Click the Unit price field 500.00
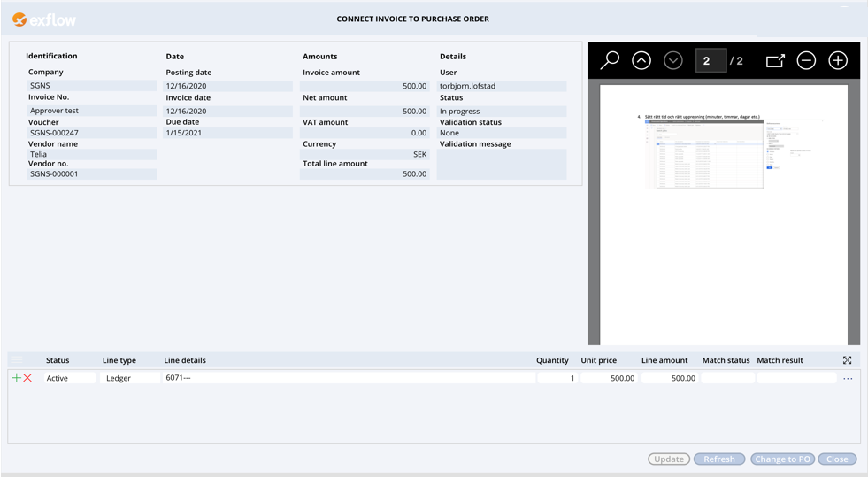The height and width of the screenshot is (478, 868). (609, 378)
